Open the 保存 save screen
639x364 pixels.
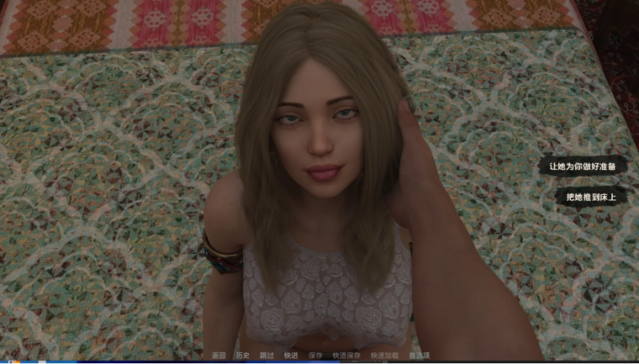[x=315, y=355]
